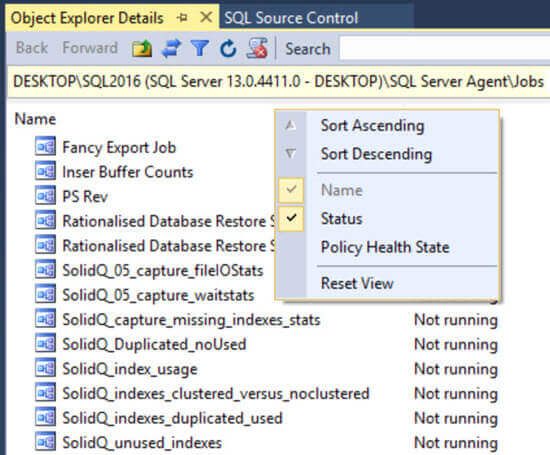Select the Inser Buffer Counts row

128,172
